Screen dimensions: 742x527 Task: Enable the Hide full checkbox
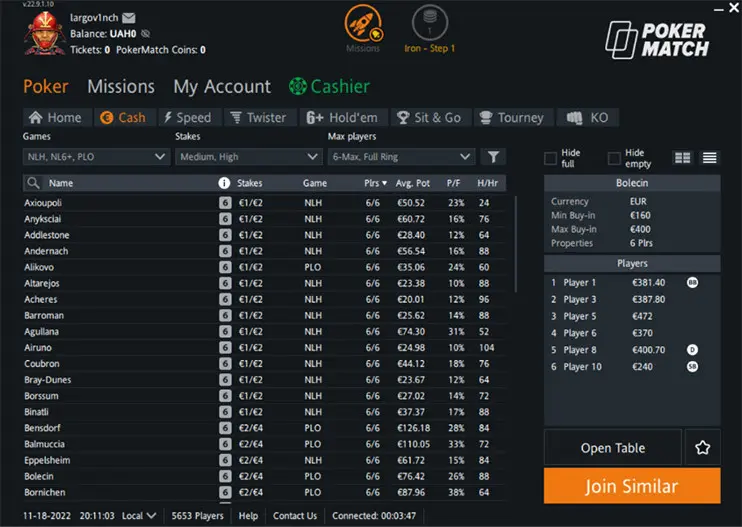point(550,158)
